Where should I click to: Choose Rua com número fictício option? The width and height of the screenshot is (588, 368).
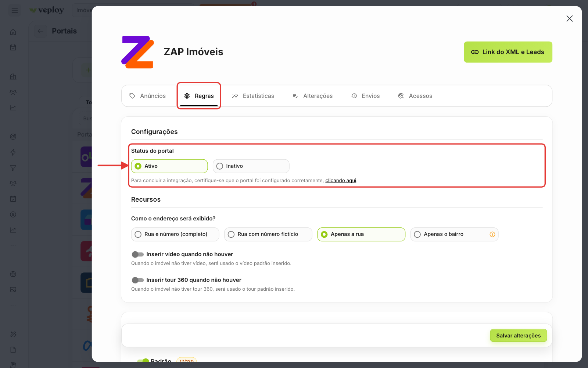(x=268, y=234)
